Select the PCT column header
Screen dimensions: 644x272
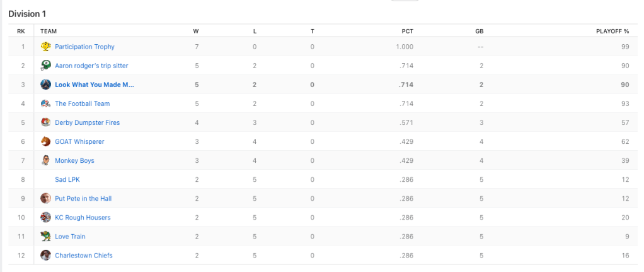[x=407, y=31]
